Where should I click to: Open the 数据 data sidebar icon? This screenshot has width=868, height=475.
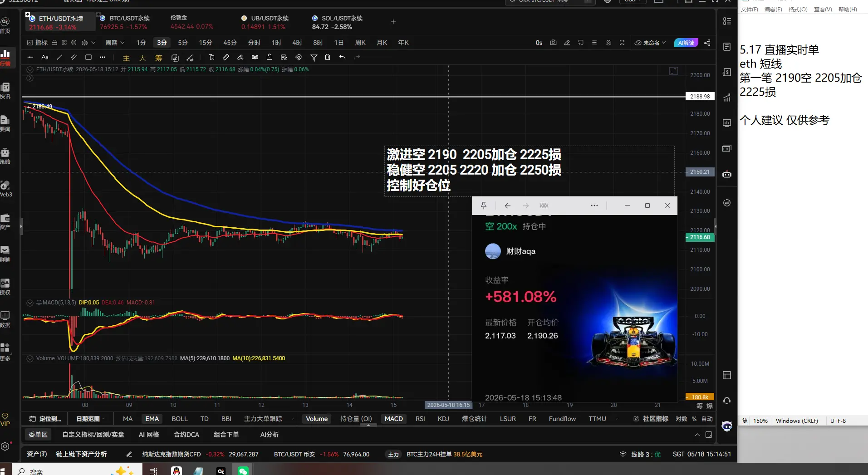5,319
